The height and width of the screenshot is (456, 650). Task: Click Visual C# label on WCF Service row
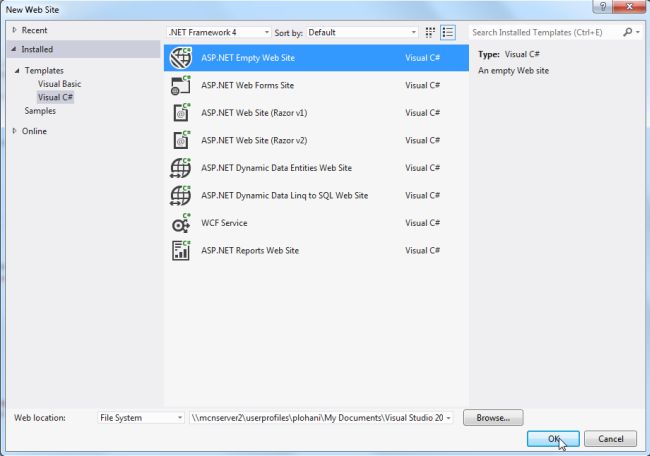(422, 223)
